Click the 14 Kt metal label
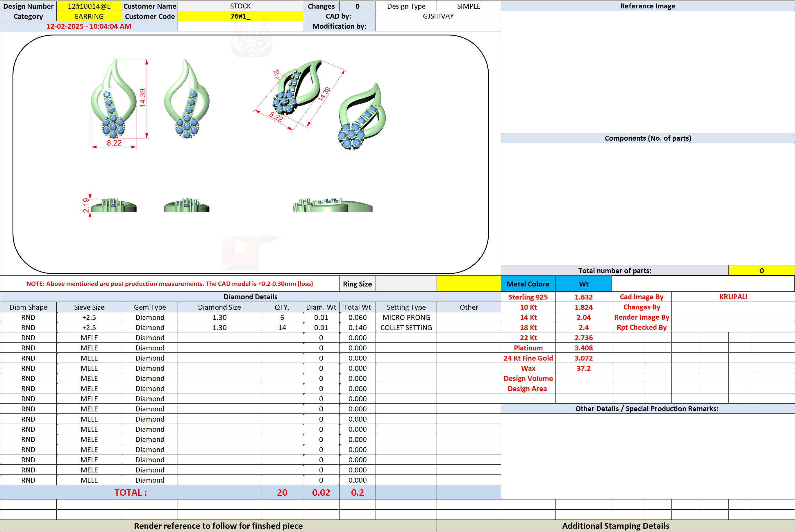795x532 pixels. pos(528,317)
